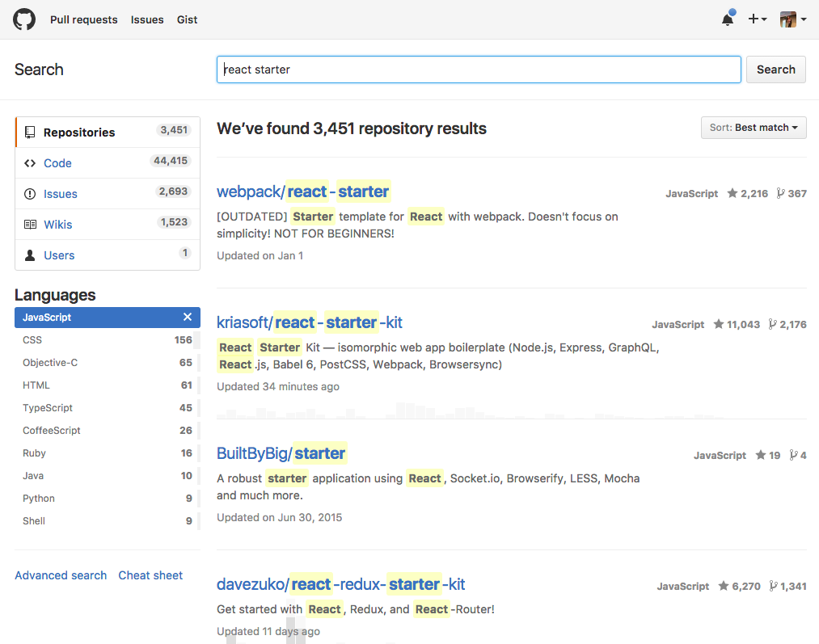Screen dimensions: 819x644
Task: Filter results by Ruby language
Action: coord(107,453)
